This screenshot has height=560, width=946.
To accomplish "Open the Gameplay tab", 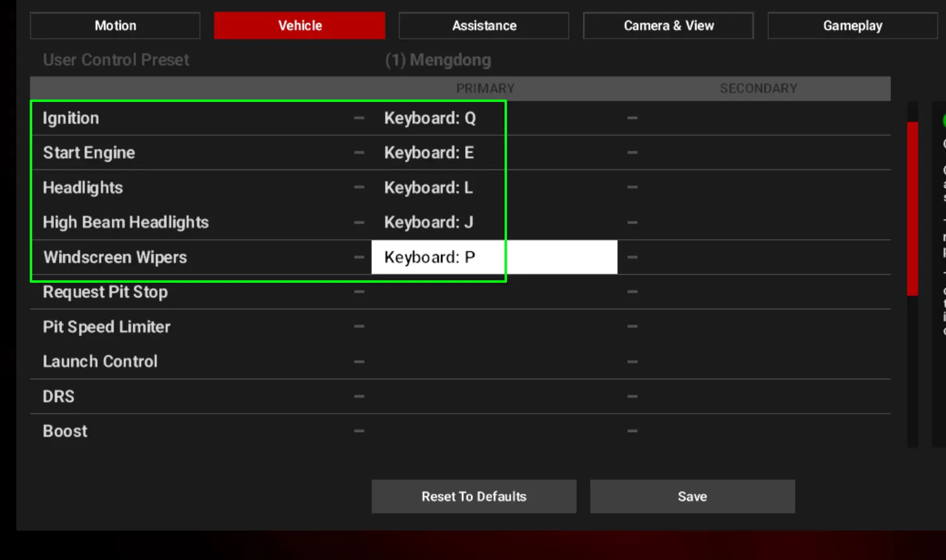I will 852,25.
